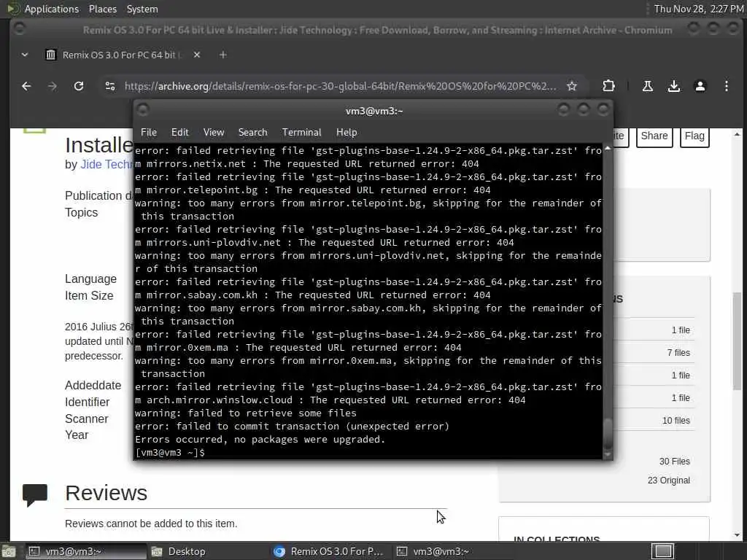Click 'Errors occurred, no packages were upgraded.' line
Screen dimensions: 747x560
pyautogui.click(x=260, y=440)
